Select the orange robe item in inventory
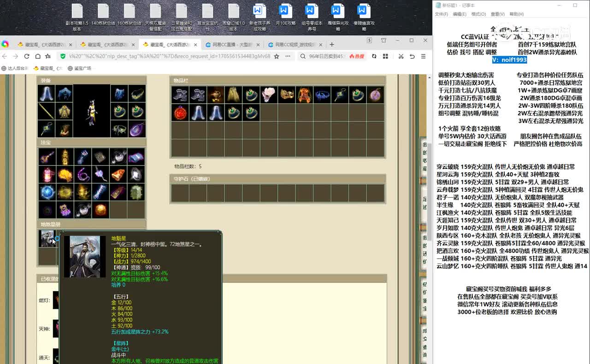Screen dimensions: 590x364 305,94
